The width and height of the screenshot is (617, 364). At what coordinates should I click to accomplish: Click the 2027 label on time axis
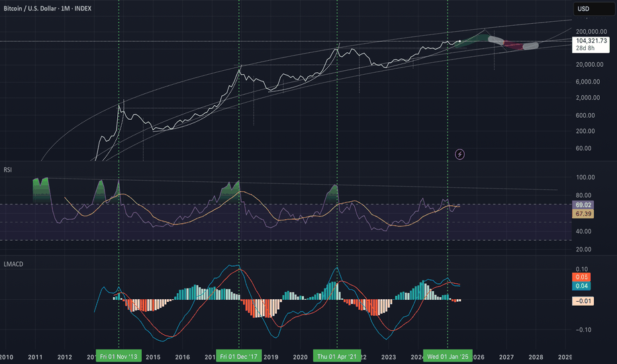[x=506, y=357]
